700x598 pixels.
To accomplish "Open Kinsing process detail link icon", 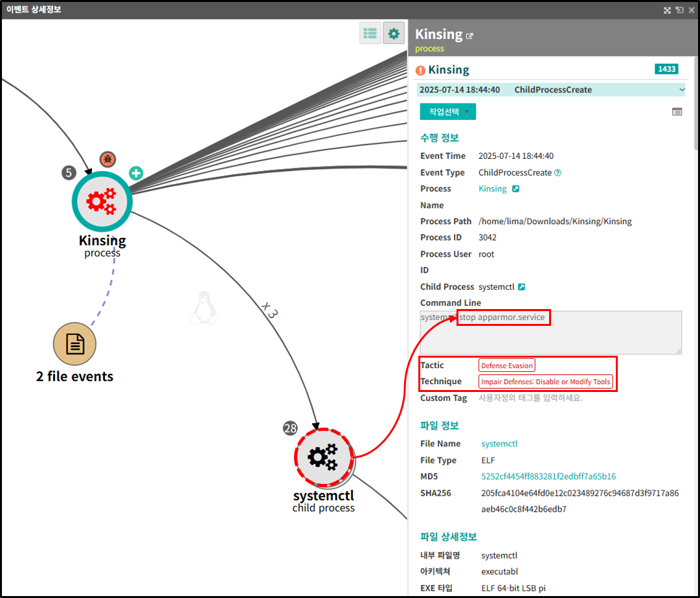I will [515, 189].
